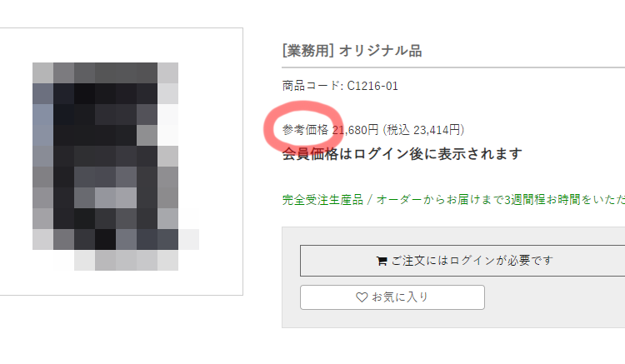Select the 商品コード label
Image resolution: width=625 pixels, height=364 pixels.
(x=311, y=86)
